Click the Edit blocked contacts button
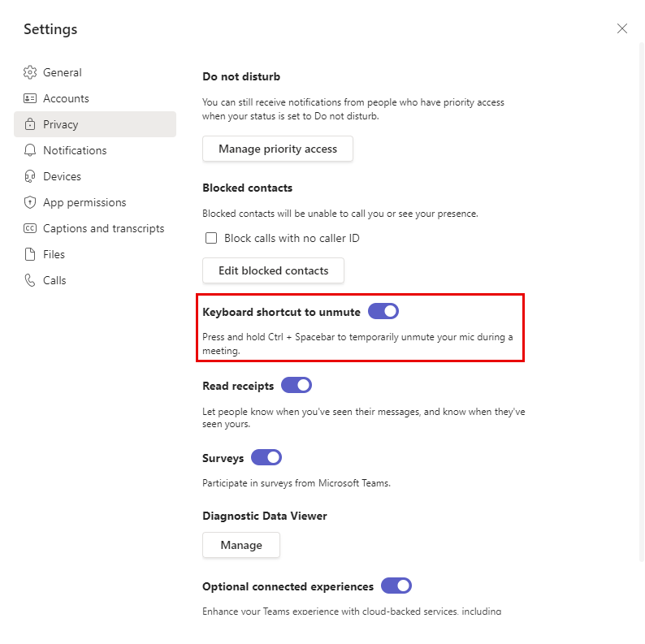This screenshot has width=645, height=644. 273,270
